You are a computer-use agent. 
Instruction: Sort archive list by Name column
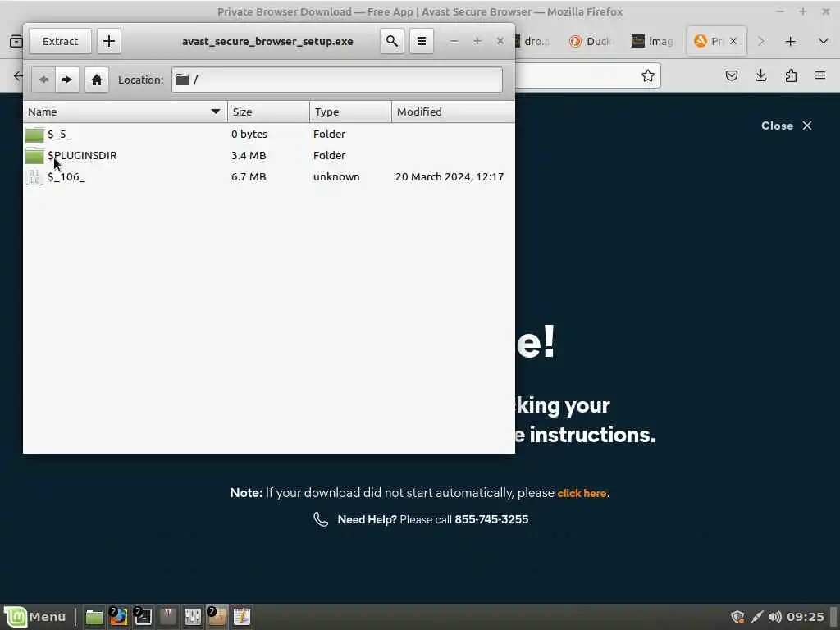pyautogui.click(x=125, y=112)
